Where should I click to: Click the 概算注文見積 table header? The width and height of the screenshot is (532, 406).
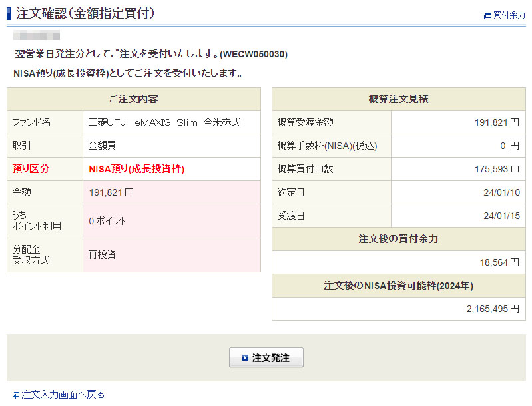pos(398,99)
